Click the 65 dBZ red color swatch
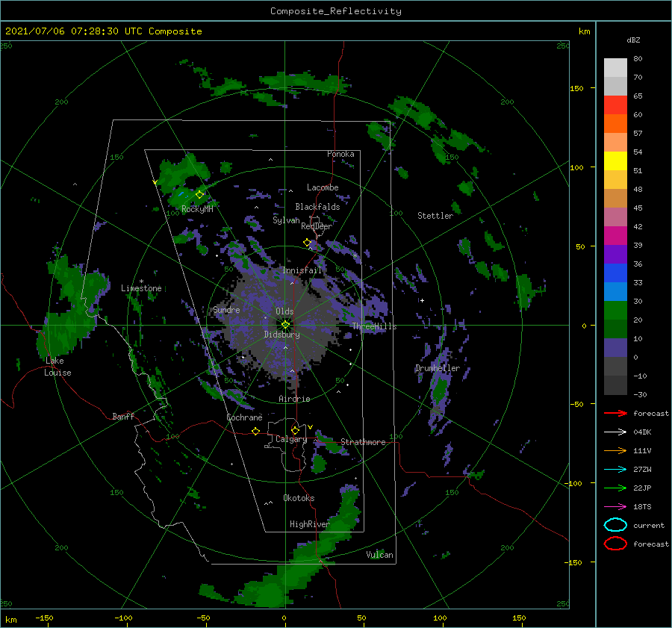 point(615,105)
